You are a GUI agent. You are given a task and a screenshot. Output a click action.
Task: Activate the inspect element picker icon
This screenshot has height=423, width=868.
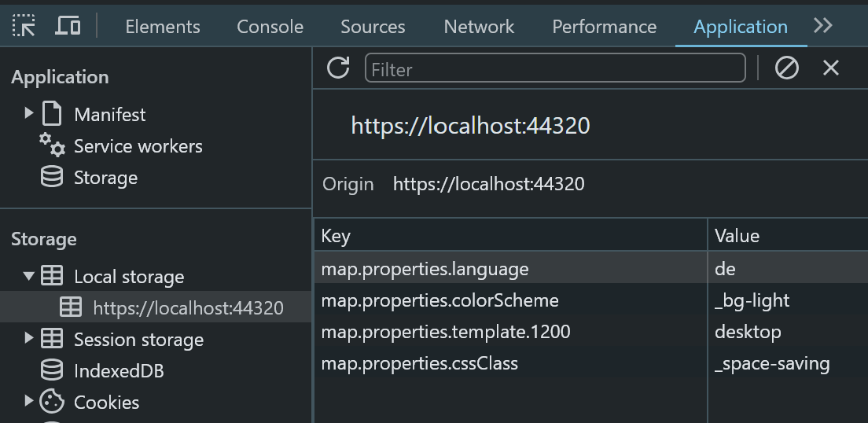point(24,26)
